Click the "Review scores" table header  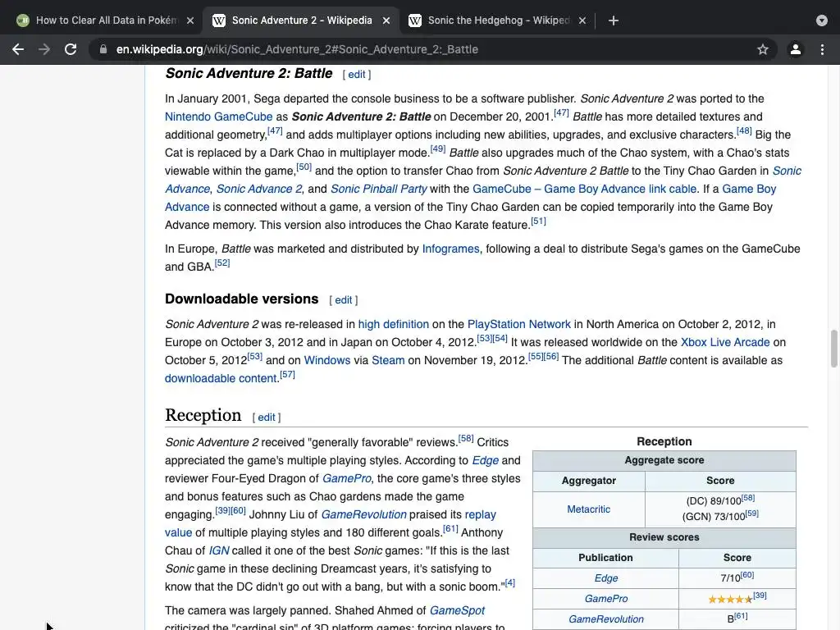tap(664, 537)
